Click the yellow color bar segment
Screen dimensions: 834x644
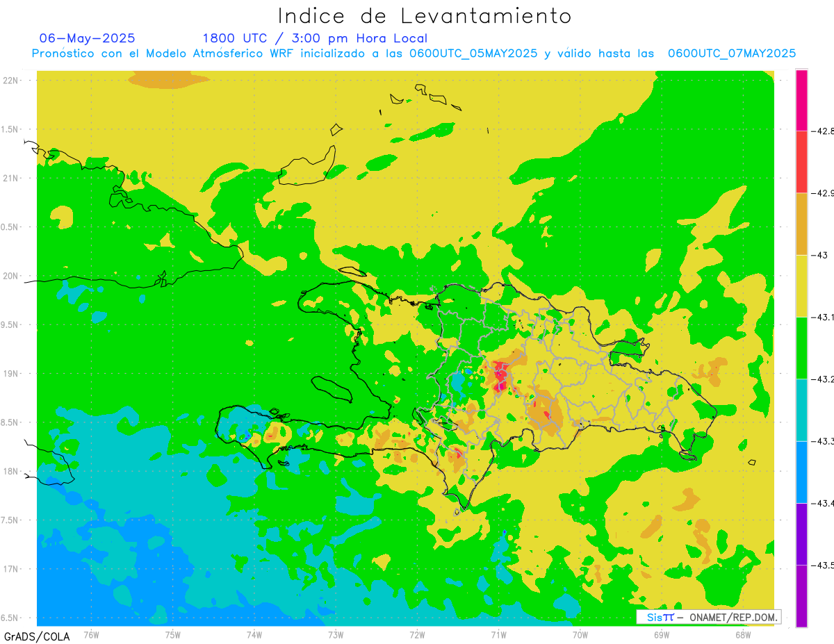[801, 286]
